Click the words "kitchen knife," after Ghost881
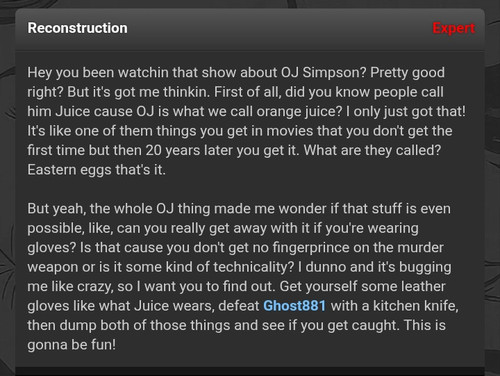The height and width of the screenshot is (376, 500). tap(416, 306)
